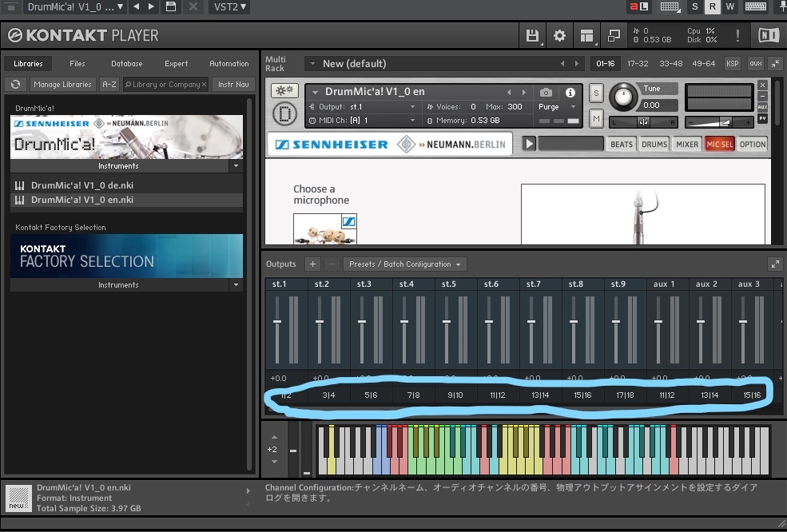Screen dimensions: 787x532
Task: Click the snapshot camera icon
Action: 546,93
